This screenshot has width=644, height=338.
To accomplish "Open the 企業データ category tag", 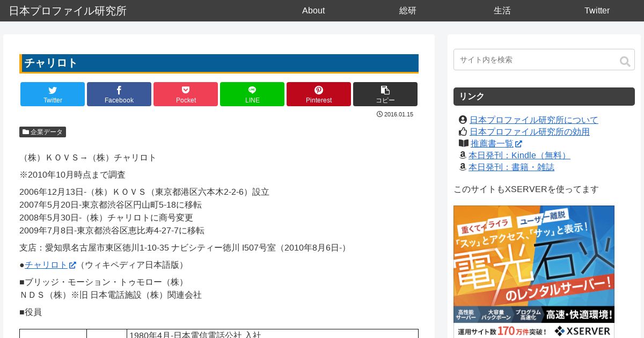I will (x=42, y=132).
